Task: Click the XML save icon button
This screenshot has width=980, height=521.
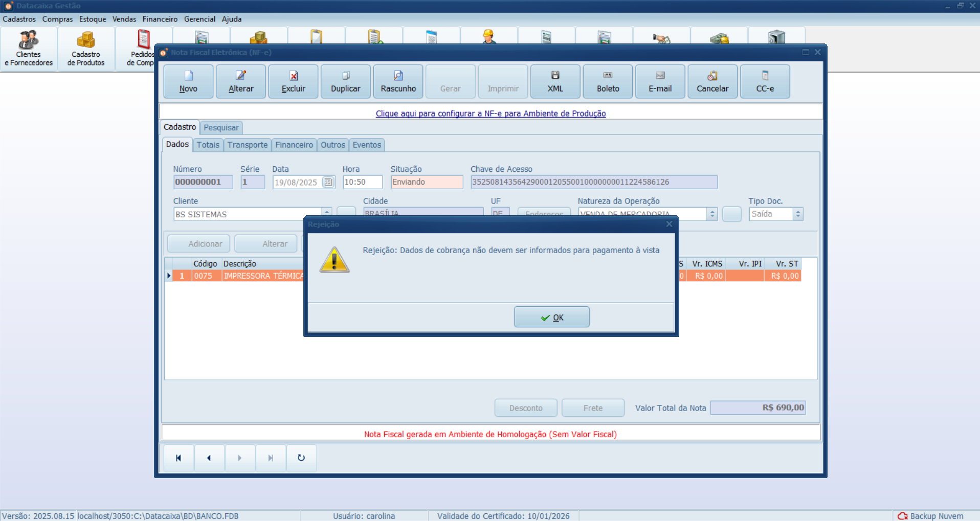Action: click(555, 81)
